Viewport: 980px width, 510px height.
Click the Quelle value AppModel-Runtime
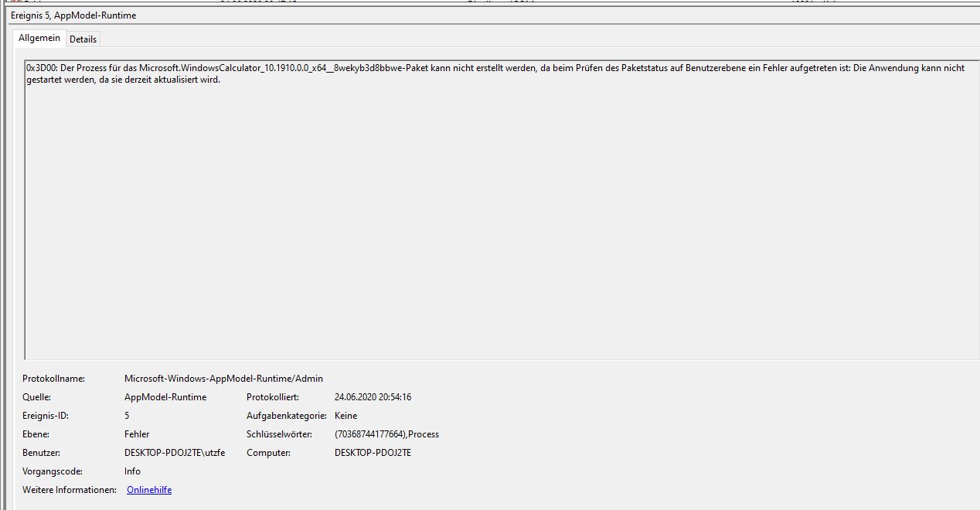(165, 397)
